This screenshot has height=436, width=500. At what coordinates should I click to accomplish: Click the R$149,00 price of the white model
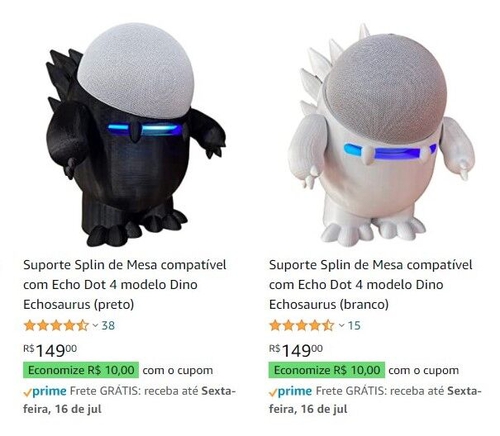296,350
